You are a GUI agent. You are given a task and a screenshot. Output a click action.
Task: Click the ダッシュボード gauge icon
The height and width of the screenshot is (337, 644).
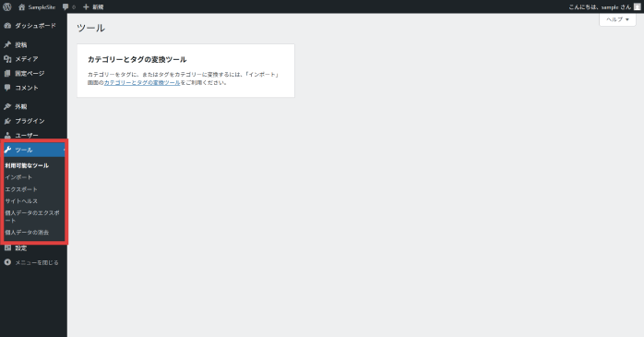7,26
